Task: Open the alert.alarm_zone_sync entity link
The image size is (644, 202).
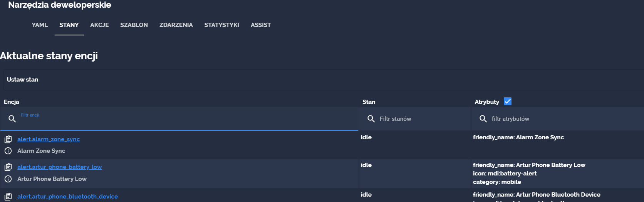Action: (x=49, y=139)
